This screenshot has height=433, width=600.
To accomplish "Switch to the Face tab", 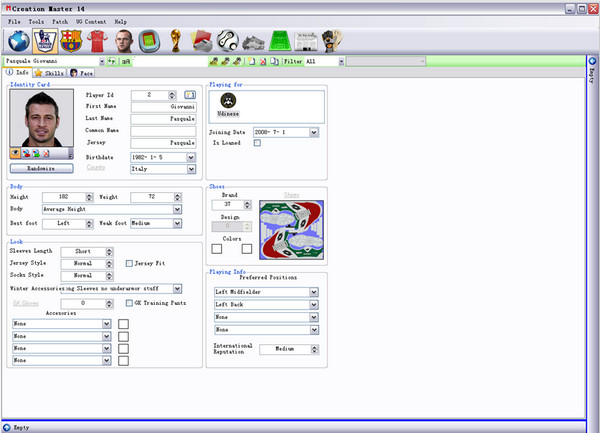I will [x=82, y=73].
